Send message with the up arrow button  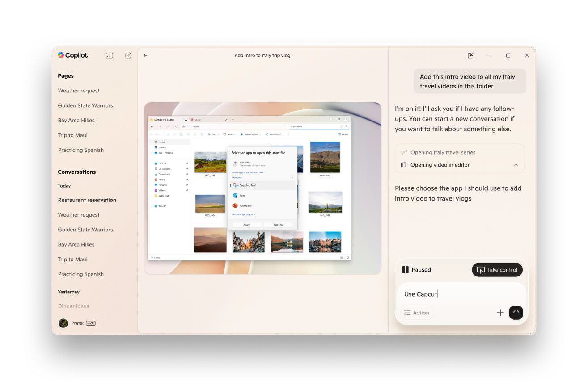[x=516, y=313]
